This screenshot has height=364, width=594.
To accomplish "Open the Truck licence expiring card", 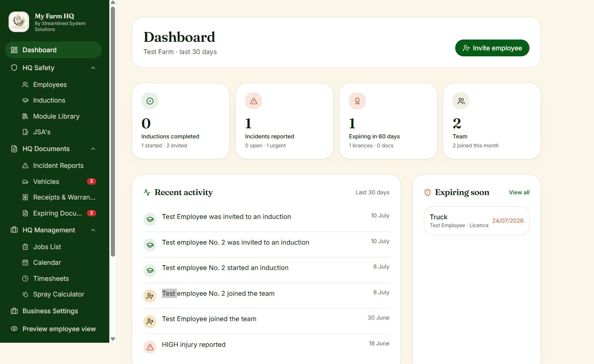I will click(x=476, y=221).
